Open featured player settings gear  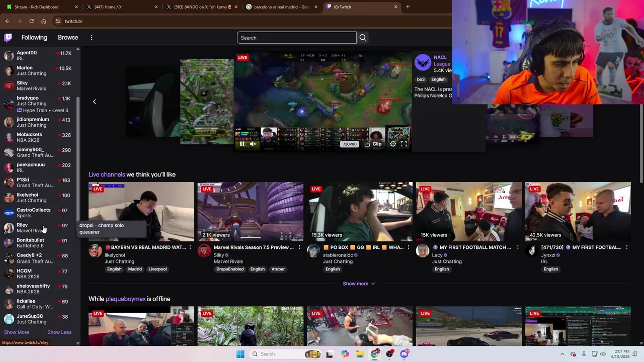tap(393, 144)
